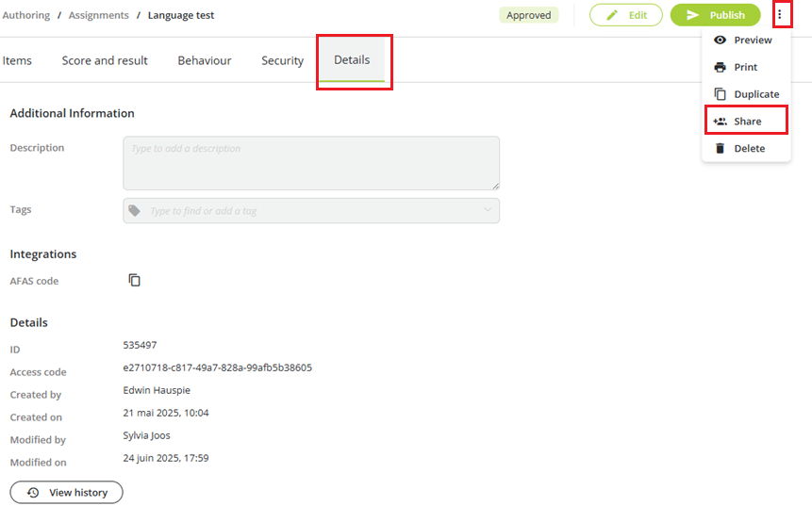This screenshot has height=506, width=812.
Task: Open the Score and result tab
Action: click(x=105, y=60)
